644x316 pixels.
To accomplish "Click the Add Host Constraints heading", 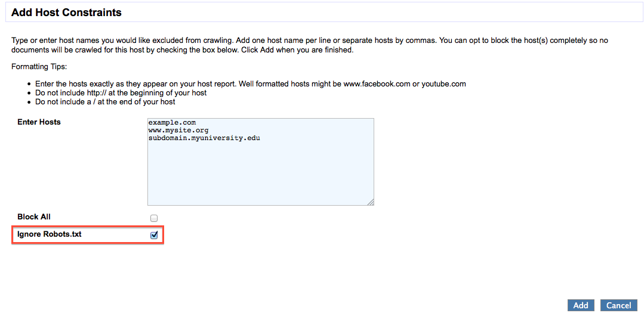I will [66, 12].
